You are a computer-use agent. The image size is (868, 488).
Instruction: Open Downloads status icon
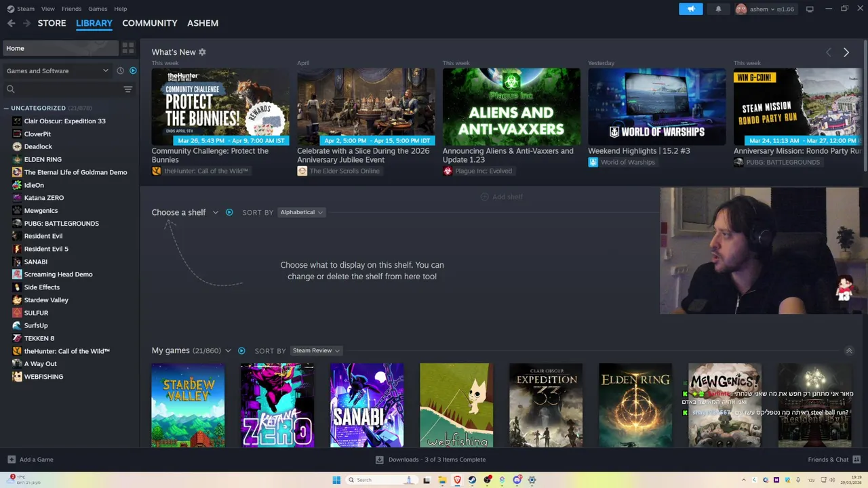pos(380,460)
